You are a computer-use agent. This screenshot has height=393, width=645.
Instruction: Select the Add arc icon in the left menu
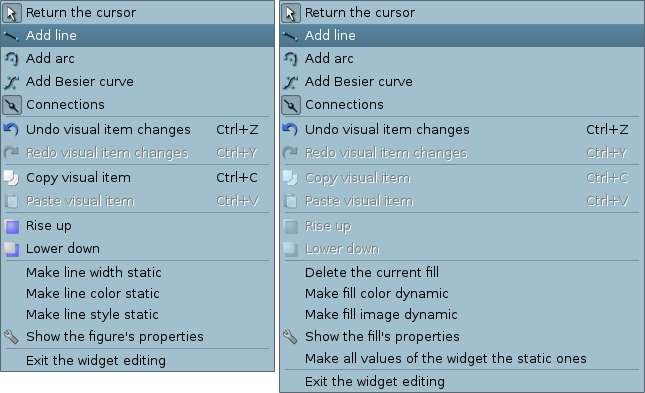pos(12,59)
